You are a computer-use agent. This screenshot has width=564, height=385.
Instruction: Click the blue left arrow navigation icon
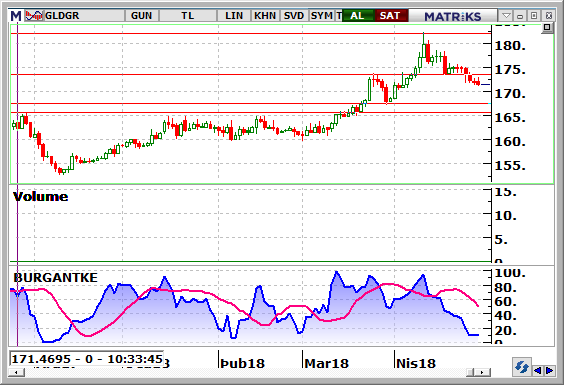click(x=537, y=370)
